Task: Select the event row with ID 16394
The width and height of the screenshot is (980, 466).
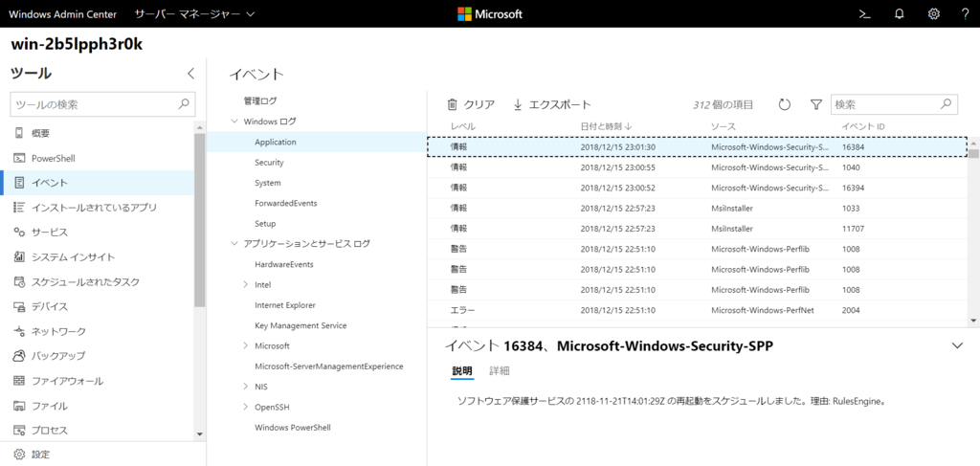Action: pyautogui.click(x=697, y=188)
